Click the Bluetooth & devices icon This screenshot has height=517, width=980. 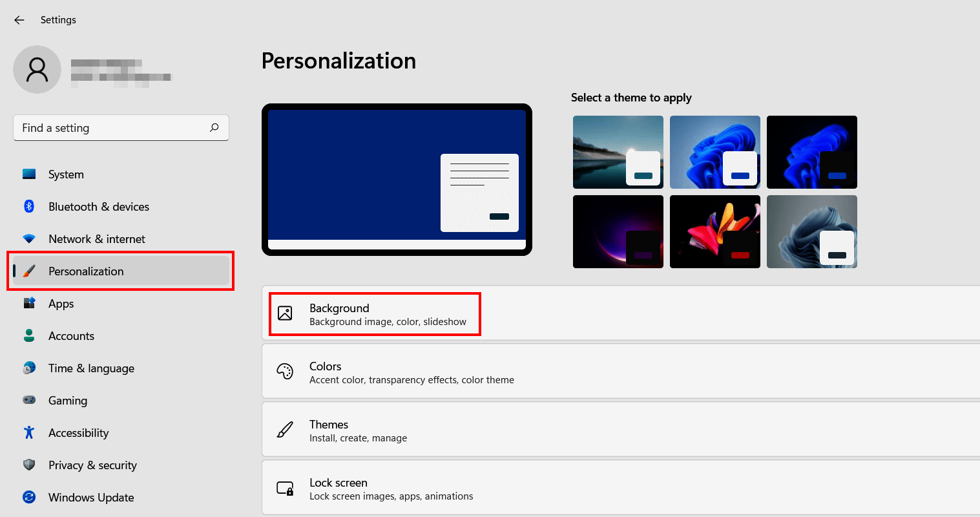coord(29,206)
